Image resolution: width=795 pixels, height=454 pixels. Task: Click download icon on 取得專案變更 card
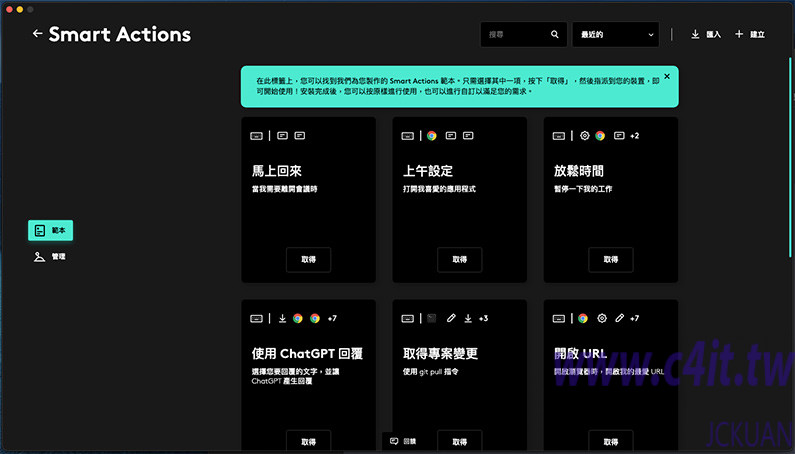click(x=468, y=318)
